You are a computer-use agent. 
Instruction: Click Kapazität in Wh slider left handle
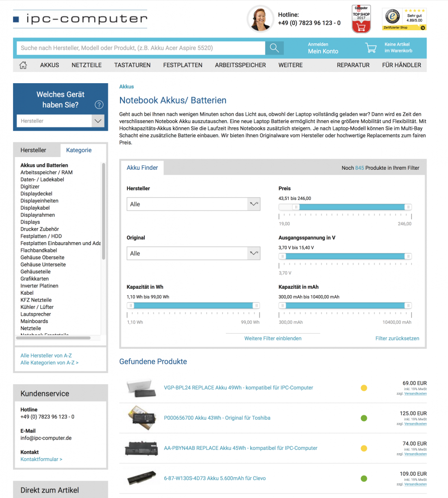coord(130,305)
